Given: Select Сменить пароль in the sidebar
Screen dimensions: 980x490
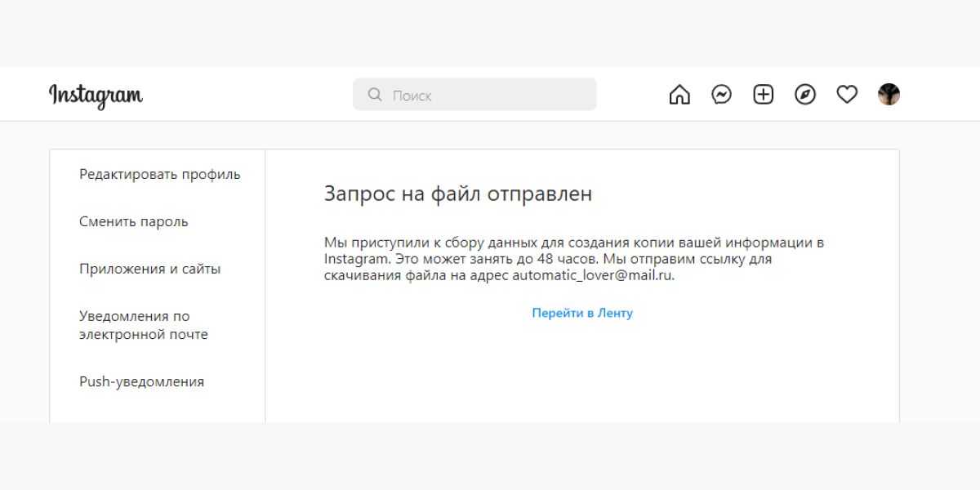Looking at the screenshot, I should (134, 221).
